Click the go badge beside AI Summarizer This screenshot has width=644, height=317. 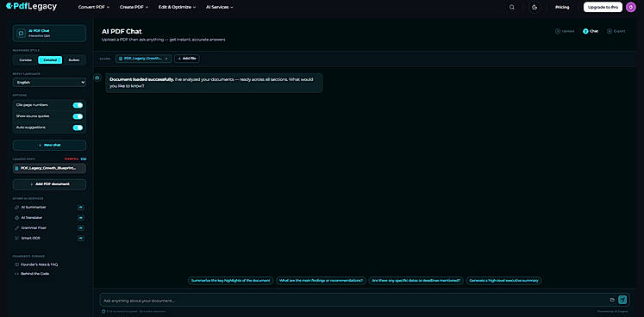(x=81, y=208)
